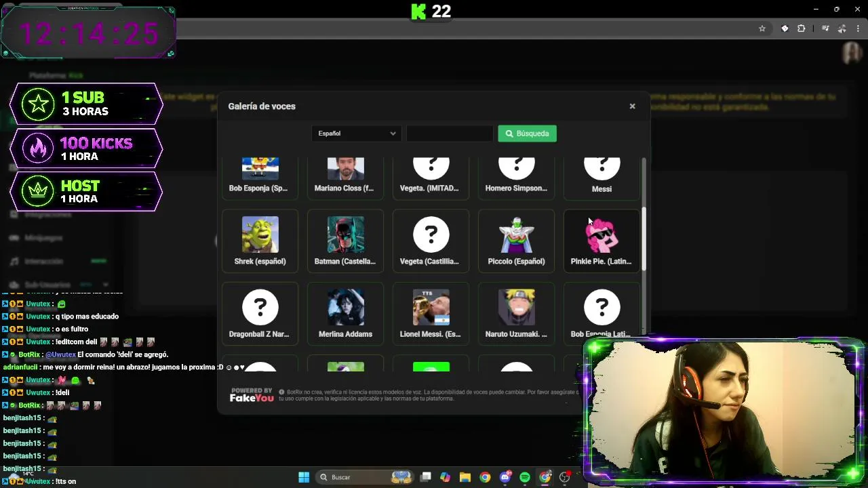Choose the Messi voice card
The width and height of the screenshot is (868, 488).
point(601,178)
